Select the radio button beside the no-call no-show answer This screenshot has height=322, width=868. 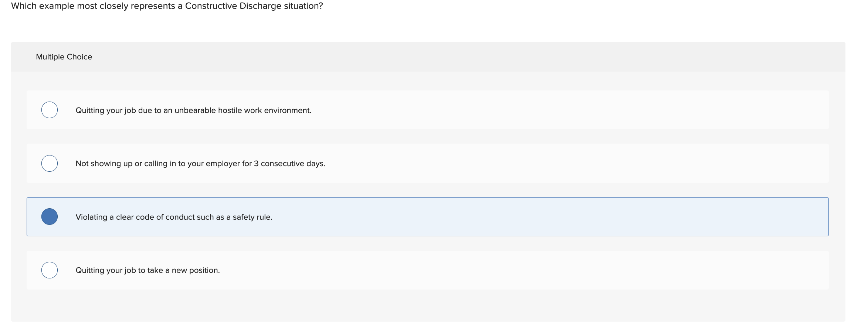49,163
